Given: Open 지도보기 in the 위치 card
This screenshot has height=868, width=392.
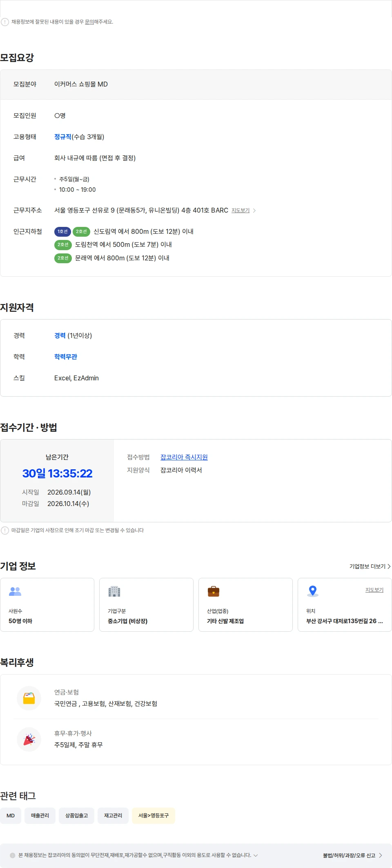Looking at the screenshot, I should point(374,590).
